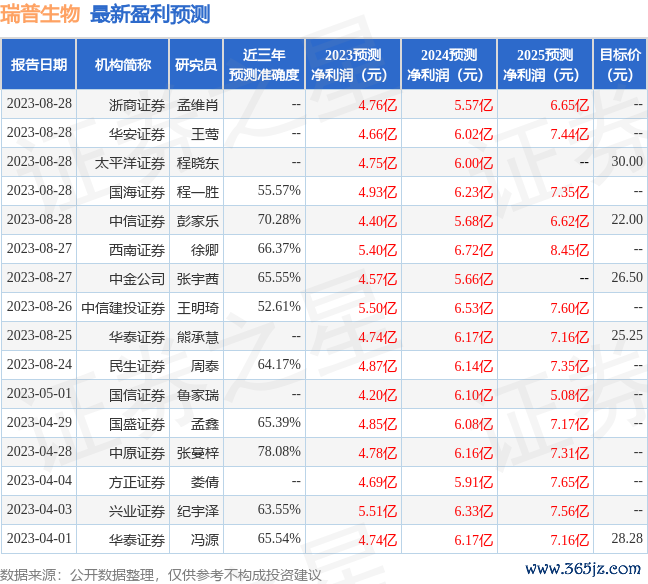
Task: Click researcher name 张宇茜
Action: pyautogui.click(x=198, y=279)
